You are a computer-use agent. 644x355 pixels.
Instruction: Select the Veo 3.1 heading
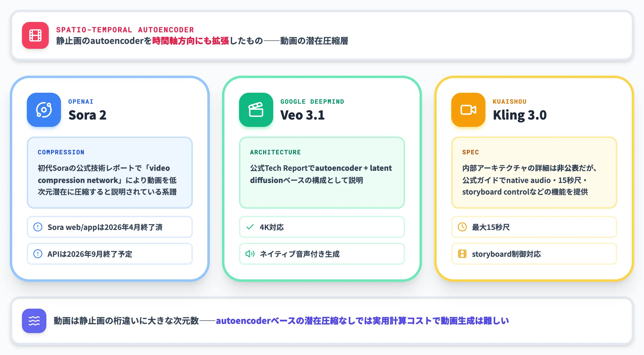coord(302,115)
